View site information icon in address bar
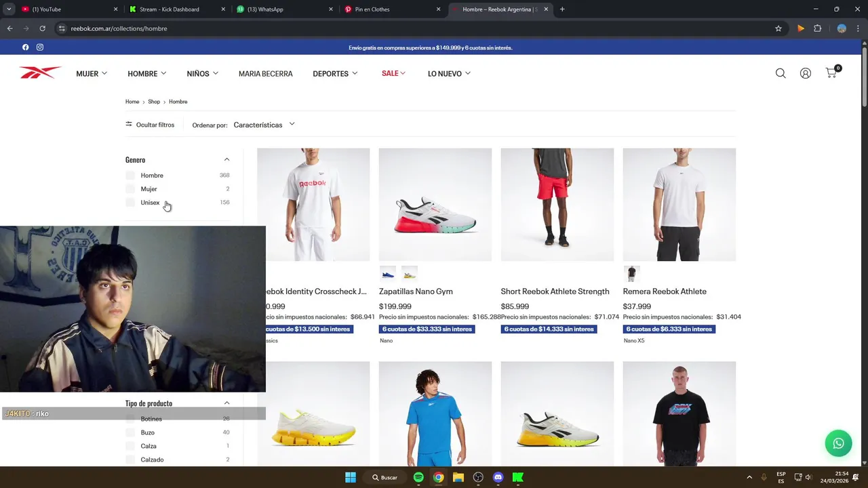 pos(62,28)
